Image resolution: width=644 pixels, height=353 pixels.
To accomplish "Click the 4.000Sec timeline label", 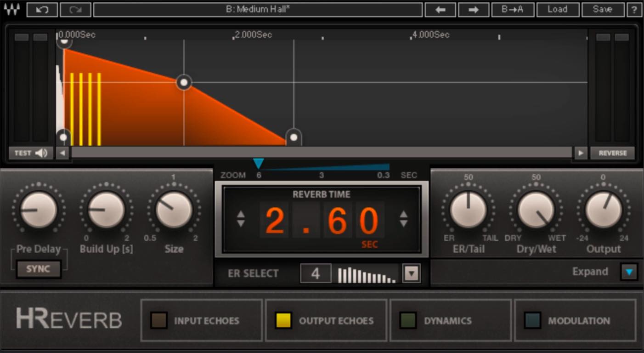I will [431, 34].
